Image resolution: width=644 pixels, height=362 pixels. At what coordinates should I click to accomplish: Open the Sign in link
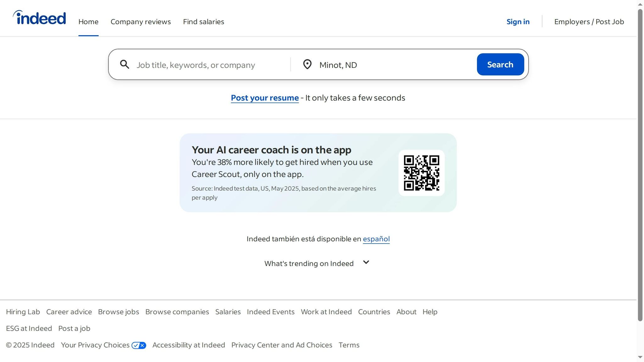tap(518, 22)
